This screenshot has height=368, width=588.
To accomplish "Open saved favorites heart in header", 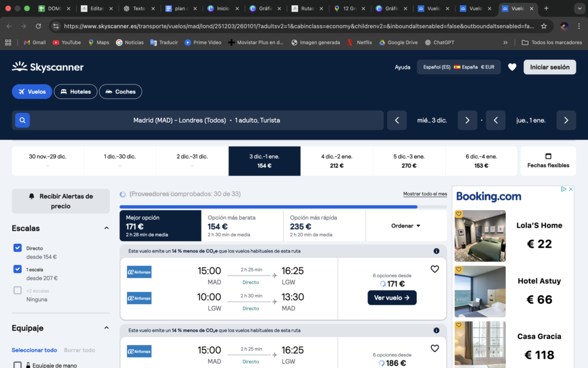I will pos(512,67).
